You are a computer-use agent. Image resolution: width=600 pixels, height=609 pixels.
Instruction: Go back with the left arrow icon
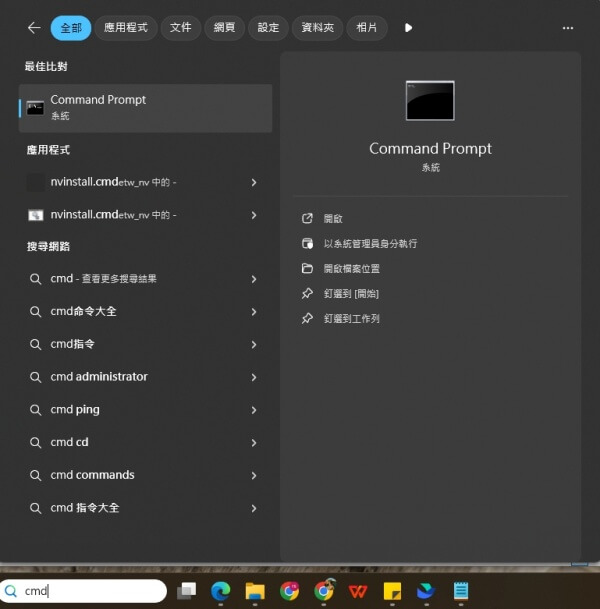coord(34,28)
